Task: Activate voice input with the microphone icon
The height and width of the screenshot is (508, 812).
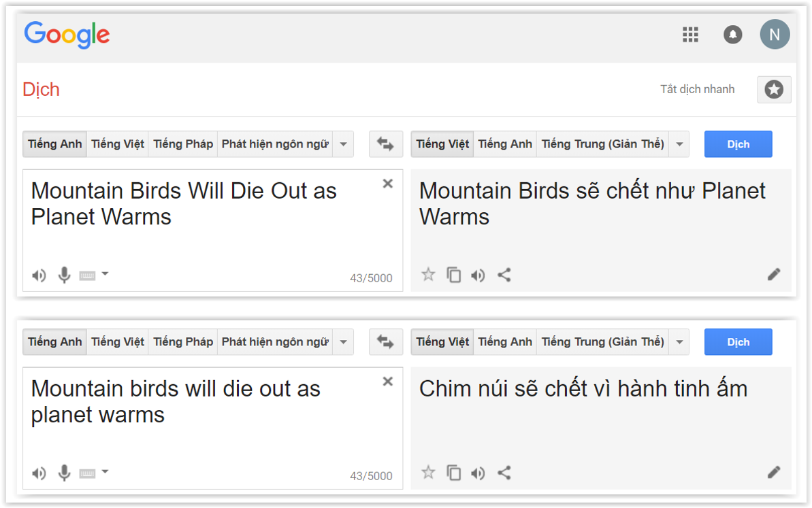Action: pyautogui.click(x=65, y=275)
